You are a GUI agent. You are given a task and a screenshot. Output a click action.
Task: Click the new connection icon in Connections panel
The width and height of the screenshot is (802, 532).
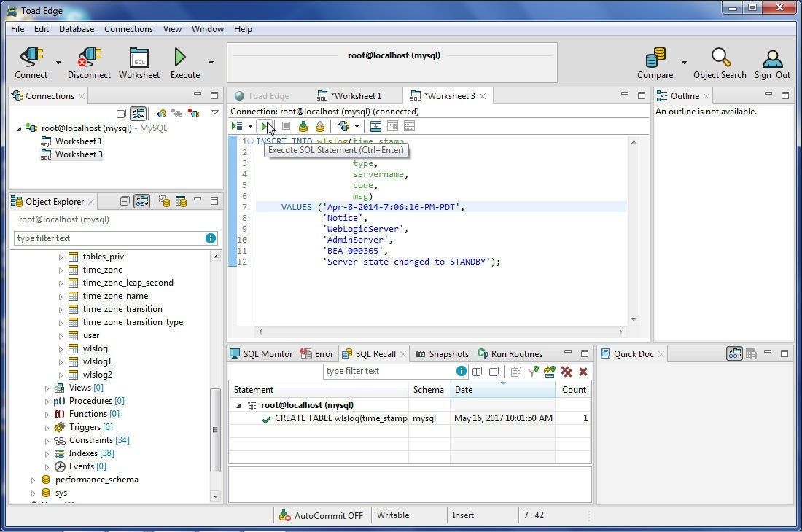[x=160, y=113]
